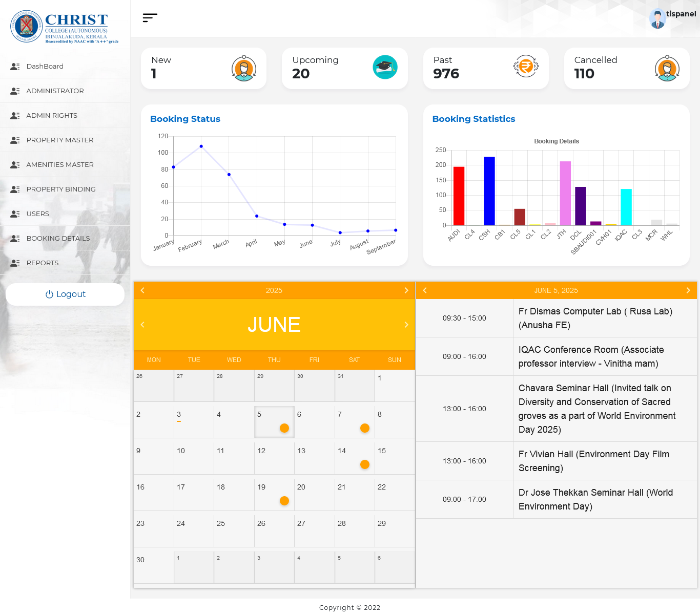This screenshot has height=616, width=700.
Task: Open the filter icon in the top bar
Action: tap(150, 17)
